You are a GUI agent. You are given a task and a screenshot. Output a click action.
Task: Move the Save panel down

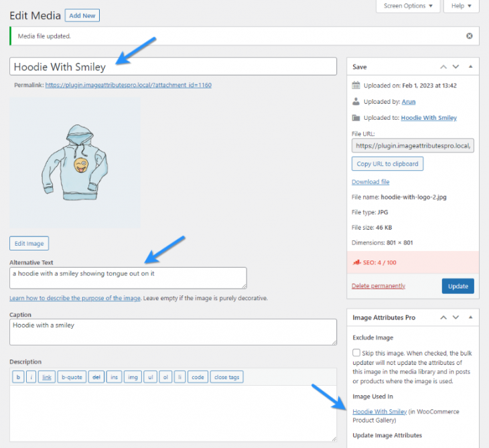click(456, 67)
